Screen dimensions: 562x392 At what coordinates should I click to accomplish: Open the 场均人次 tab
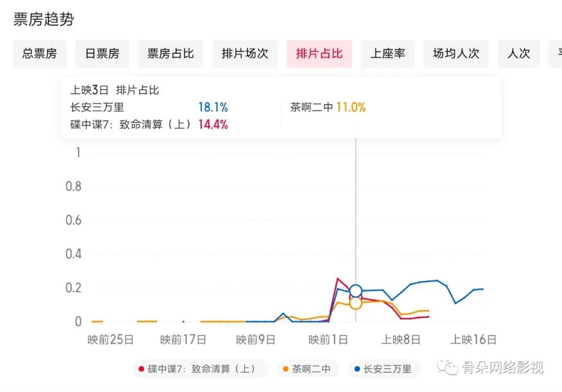(x=456, y=54)
